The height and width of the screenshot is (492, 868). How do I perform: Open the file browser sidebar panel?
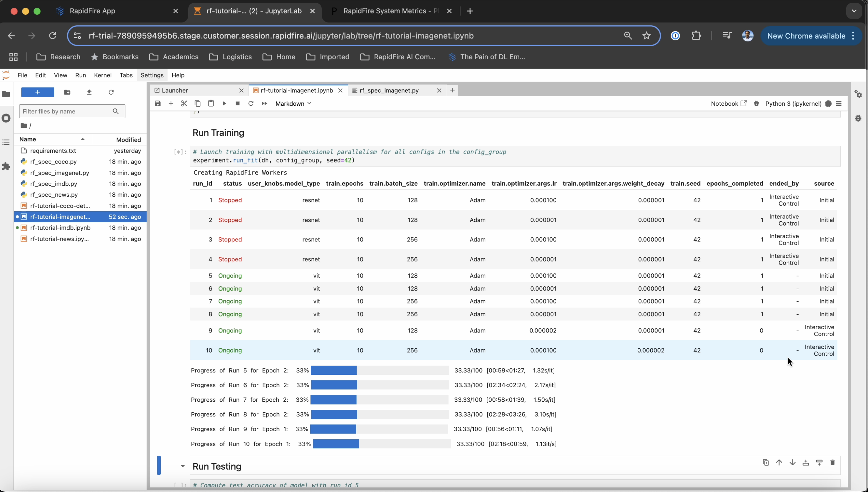[6, 94]
